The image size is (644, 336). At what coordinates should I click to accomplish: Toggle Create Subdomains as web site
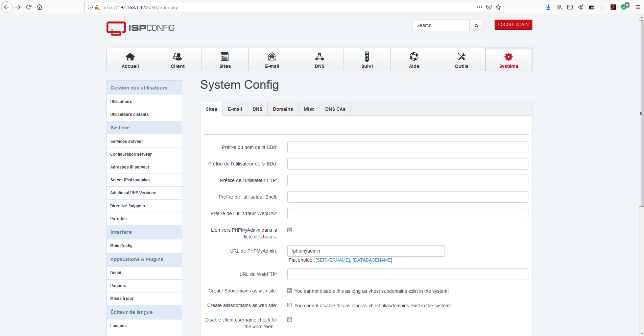289,290
